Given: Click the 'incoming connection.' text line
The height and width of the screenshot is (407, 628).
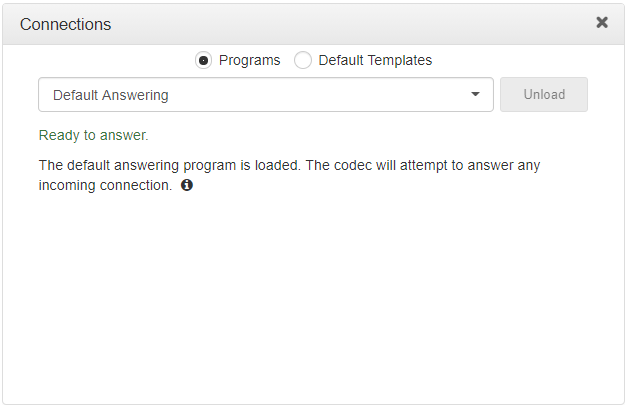Looking at the screenshot, I should tap(105, 186).
